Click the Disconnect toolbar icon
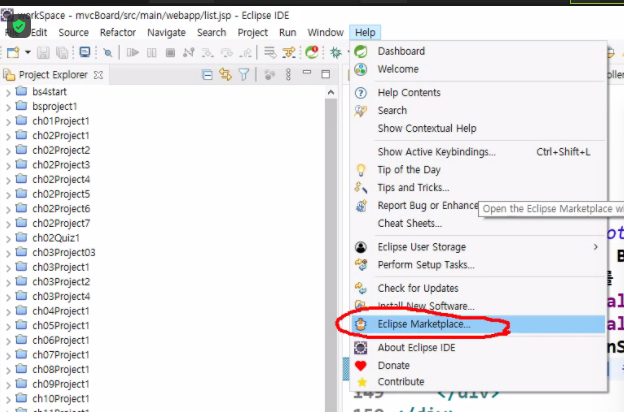This screenshot has height=412, width=624. [189, 53]
